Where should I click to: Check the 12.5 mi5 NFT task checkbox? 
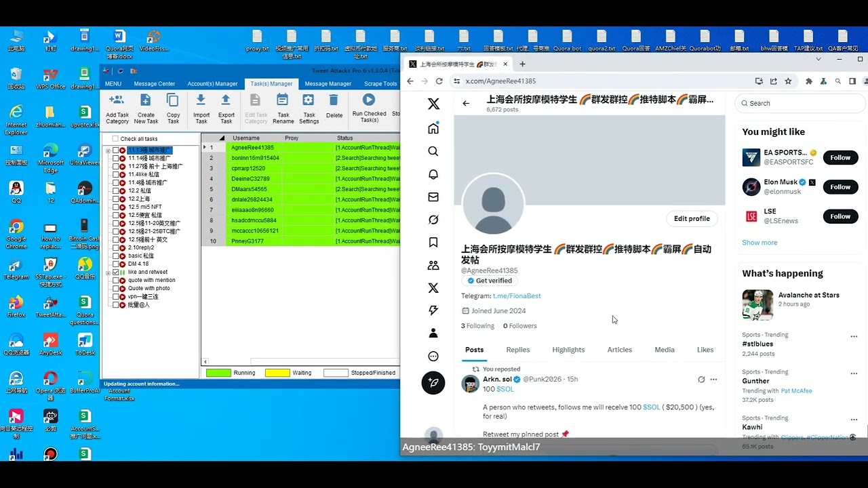(115, 207)
